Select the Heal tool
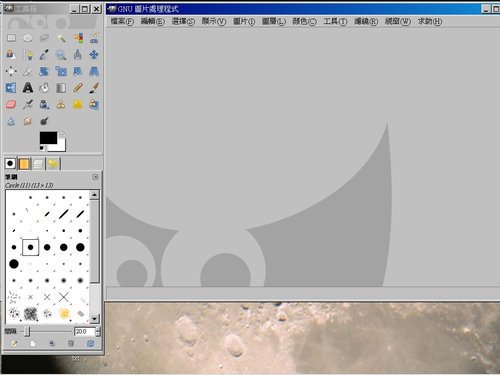The image size is (500, 375). 78,105
